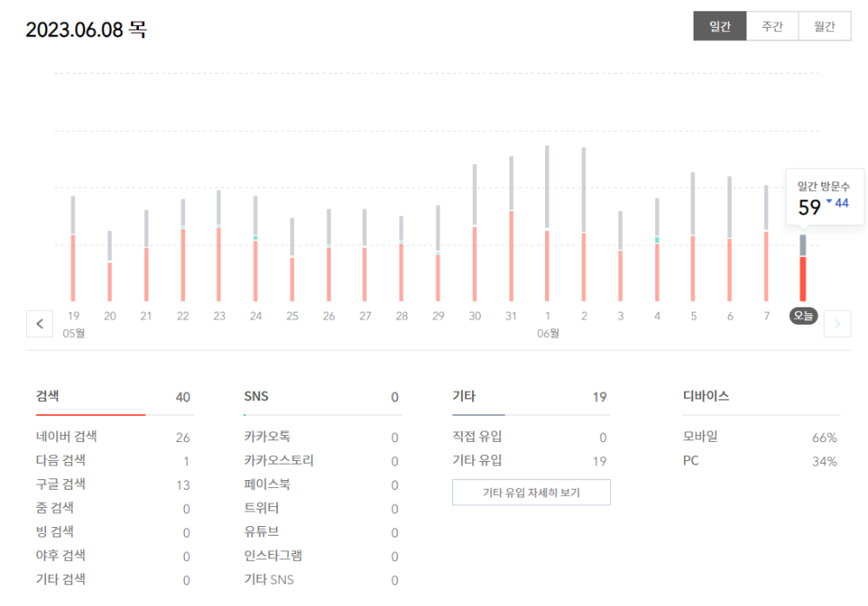Select the bar for May 30
Screen dimensions: 868x606
tap(475, 233)
